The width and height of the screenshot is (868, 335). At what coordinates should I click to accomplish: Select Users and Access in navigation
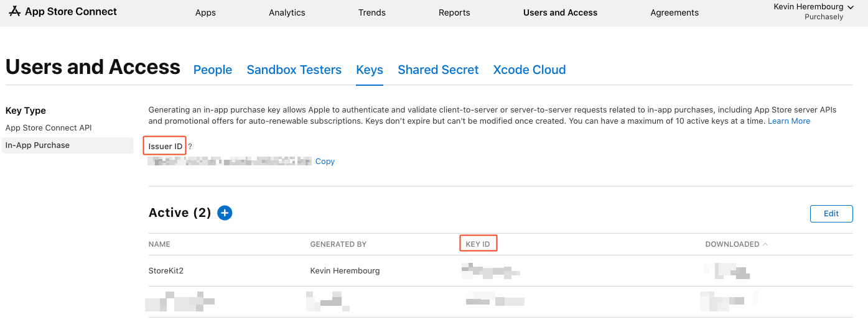tap(560, 12)
